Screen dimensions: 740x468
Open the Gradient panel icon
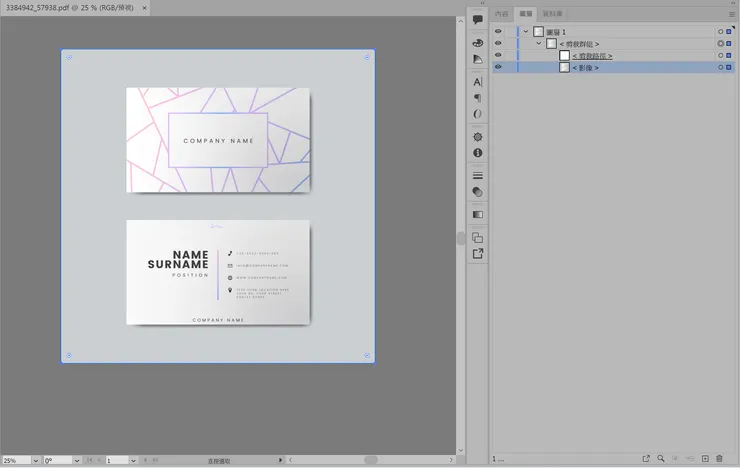(477, 214)
